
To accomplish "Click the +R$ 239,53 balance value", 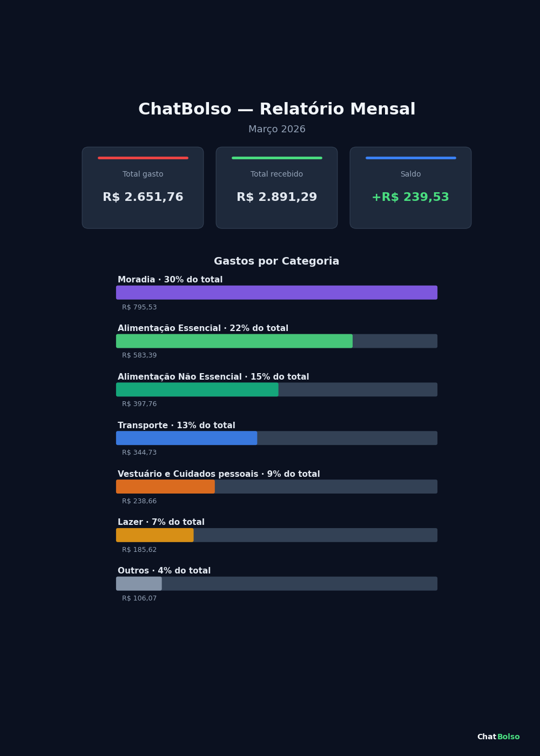I will [410, 198].
